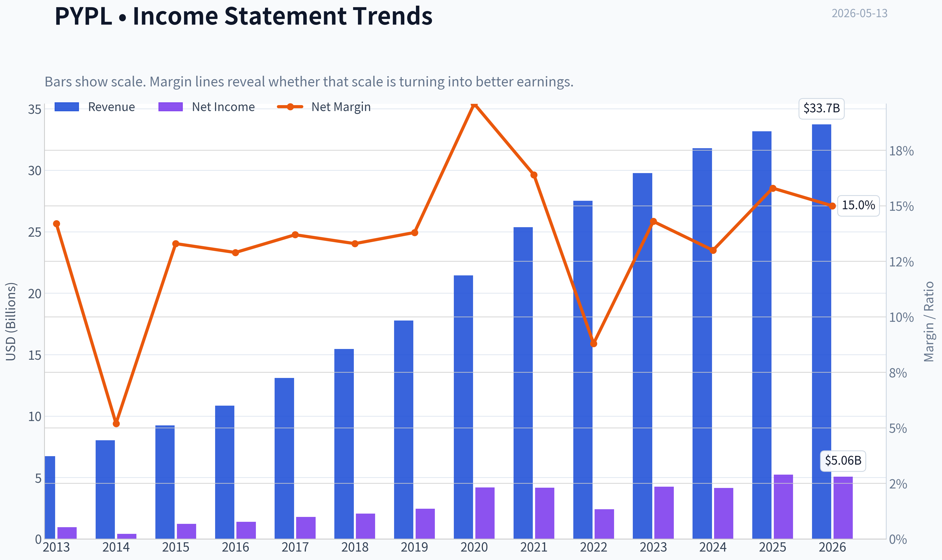Select the 2026 net margin endpoint
Screen dimensions: 942x560
[x=832, y=206]
